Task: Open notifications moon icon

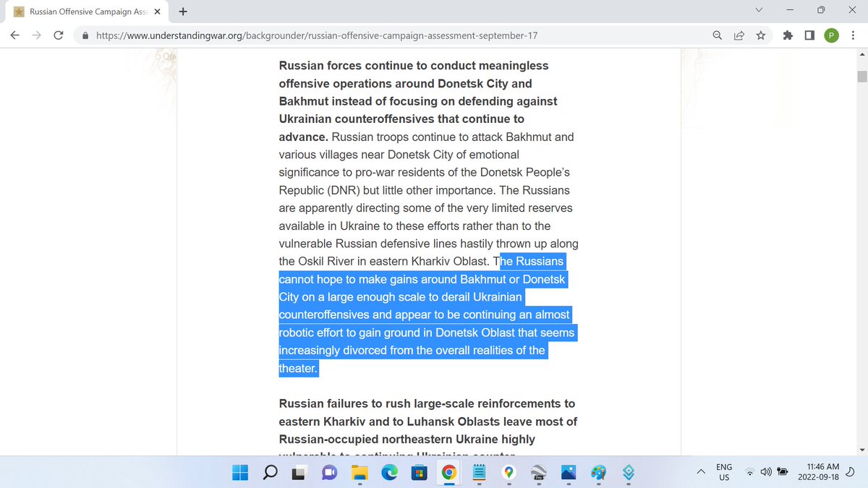Action: (849, 473)
